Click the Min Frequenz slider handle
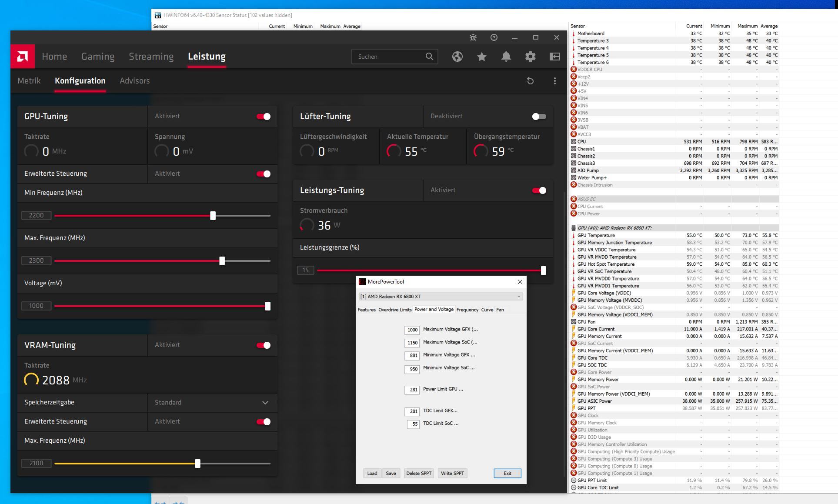The width and height of the screenshot is (838, 504). [x=213, y=216]
